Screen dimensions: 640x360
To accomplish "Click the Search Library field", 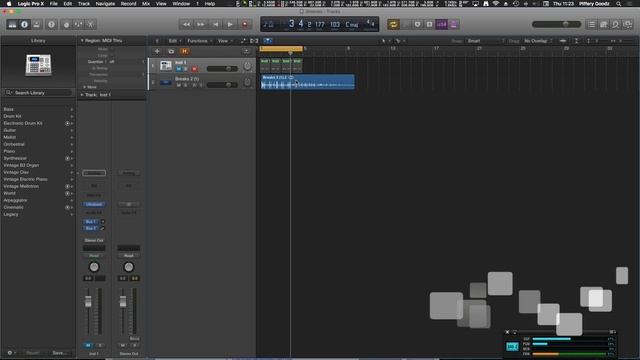I will [39, 93].
